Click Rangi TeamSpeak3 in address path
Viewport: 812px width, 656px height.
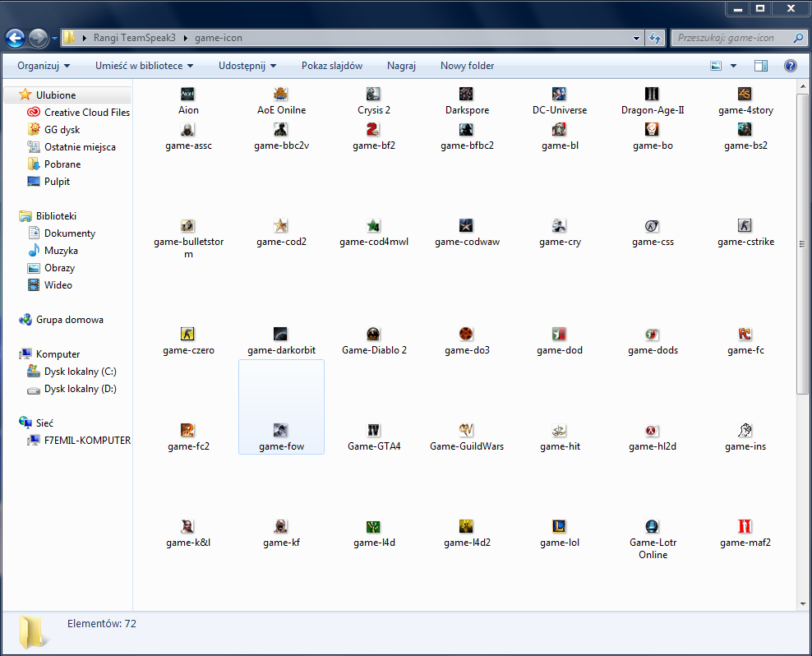click(134, 38)
